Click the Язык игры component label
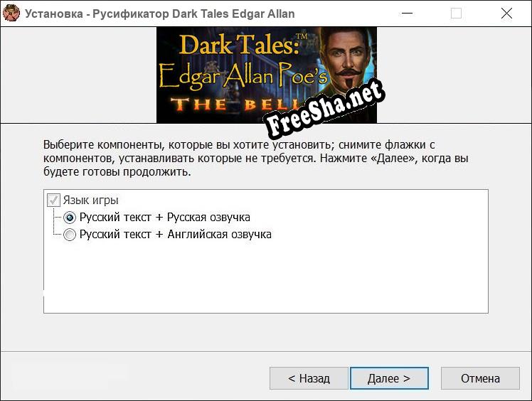This screenshot has width=532, height=401. (90, 200)
